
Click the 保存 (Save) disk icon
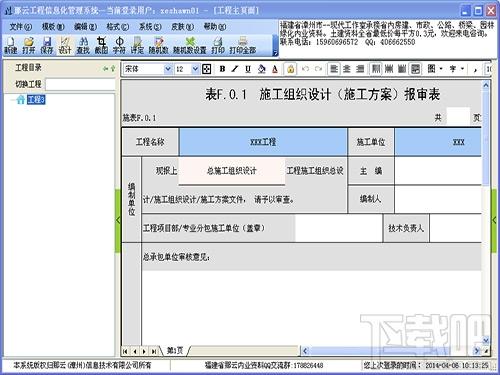(47, 45)
